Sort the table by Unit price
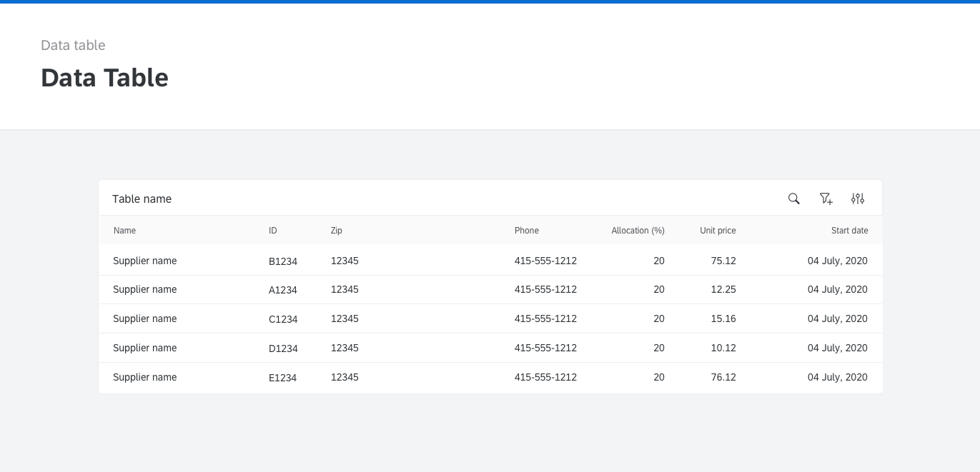 point(718,230)
